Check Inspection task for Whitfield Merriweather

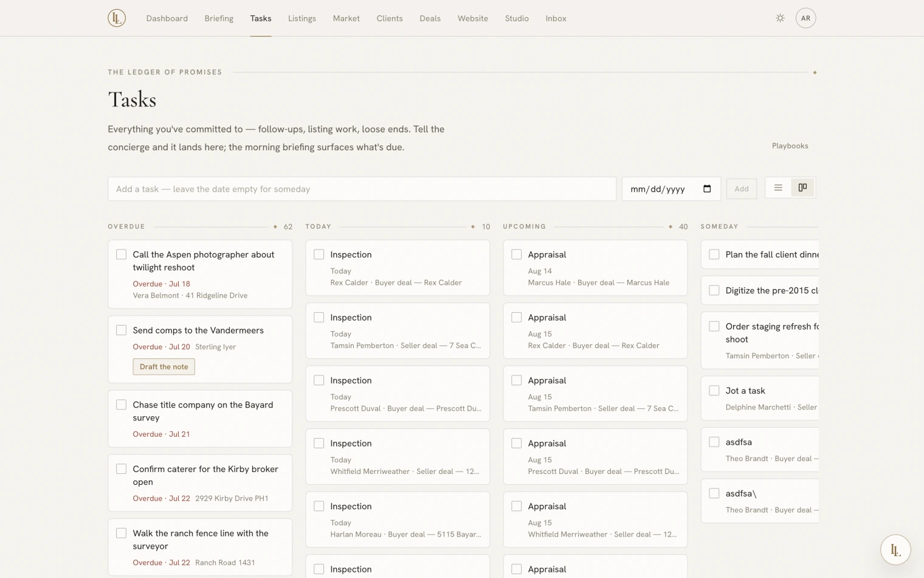point(319,443)
